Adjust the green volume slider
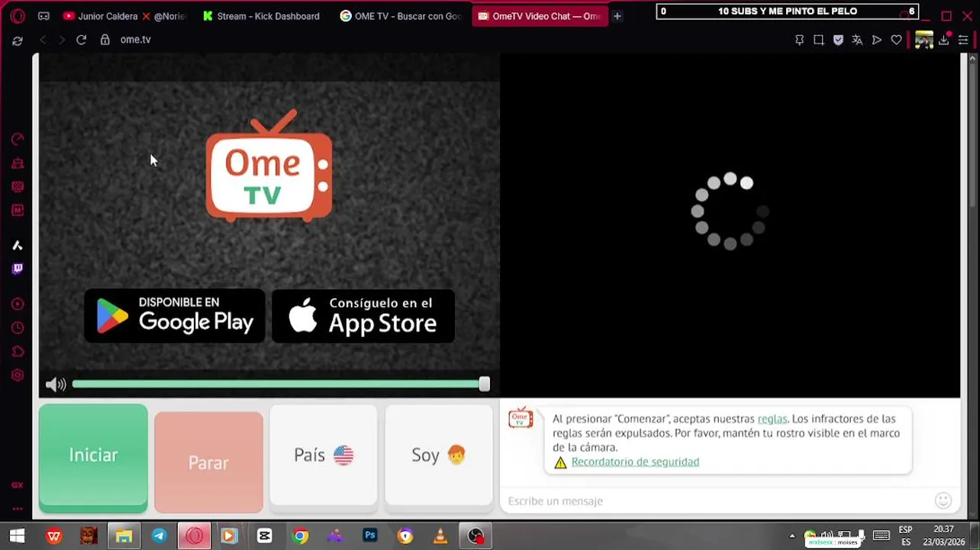 (x=281, y=384)
